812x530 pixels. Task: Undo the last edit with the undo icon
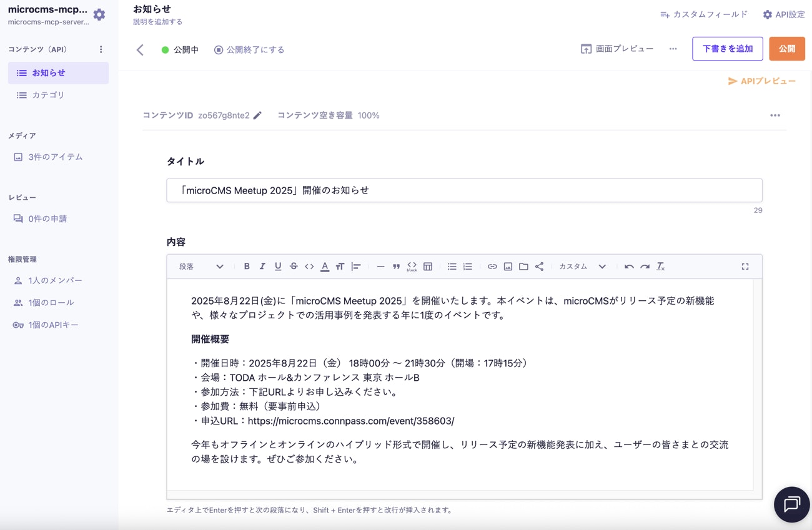(629, 266)
